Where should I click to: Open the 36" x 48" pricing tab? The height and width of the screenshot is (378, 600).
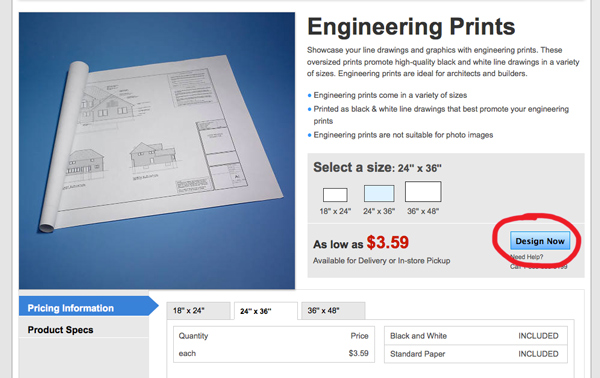(x=333, y=311)
